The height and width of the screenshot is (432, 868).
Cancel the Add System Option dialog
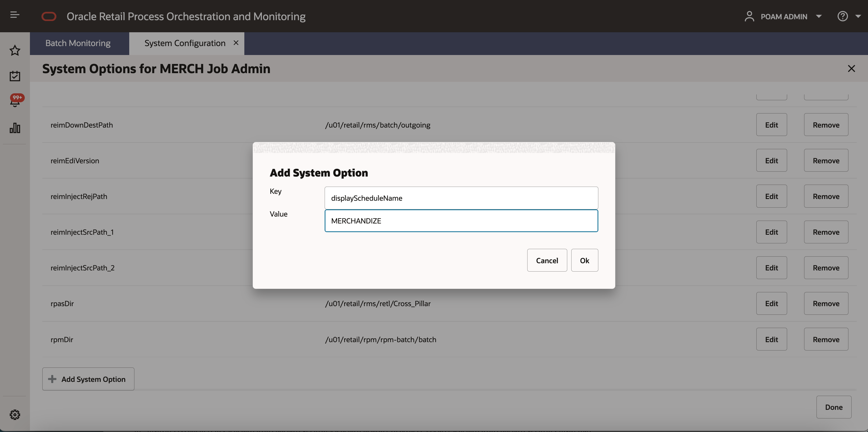[547, 260]
